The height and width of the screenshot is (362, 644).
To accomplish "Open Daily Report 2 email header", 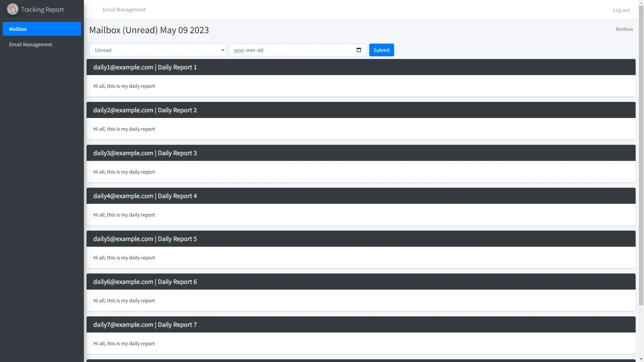I will (145, 110).
